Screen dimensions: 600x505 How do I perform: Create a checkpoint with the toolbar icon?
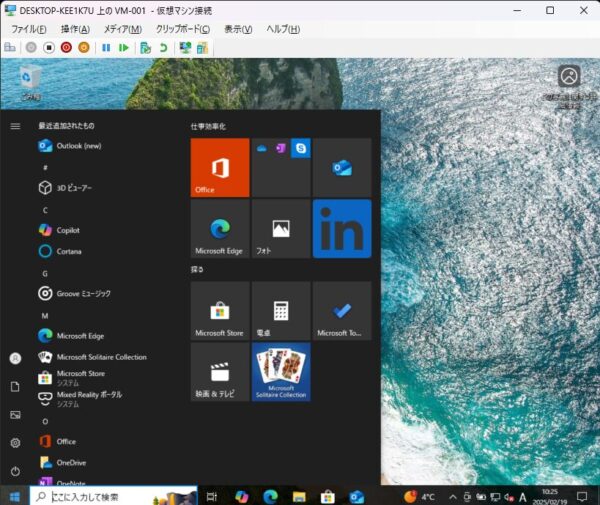(x=145, y=48)
